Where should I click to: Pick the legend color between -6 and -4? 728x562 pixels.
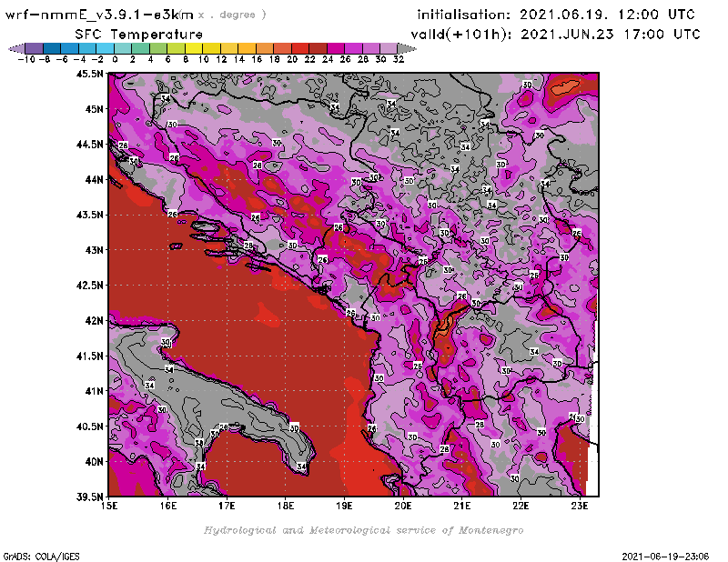70,48
